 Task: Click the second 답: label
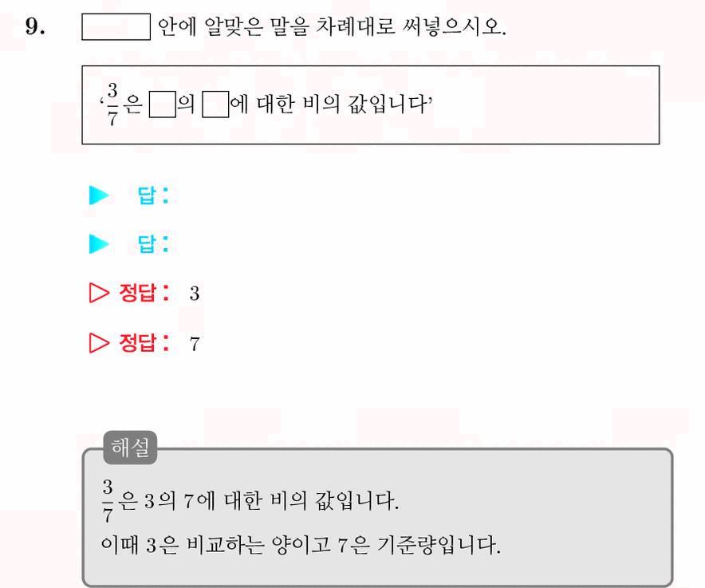coord(153,244)
